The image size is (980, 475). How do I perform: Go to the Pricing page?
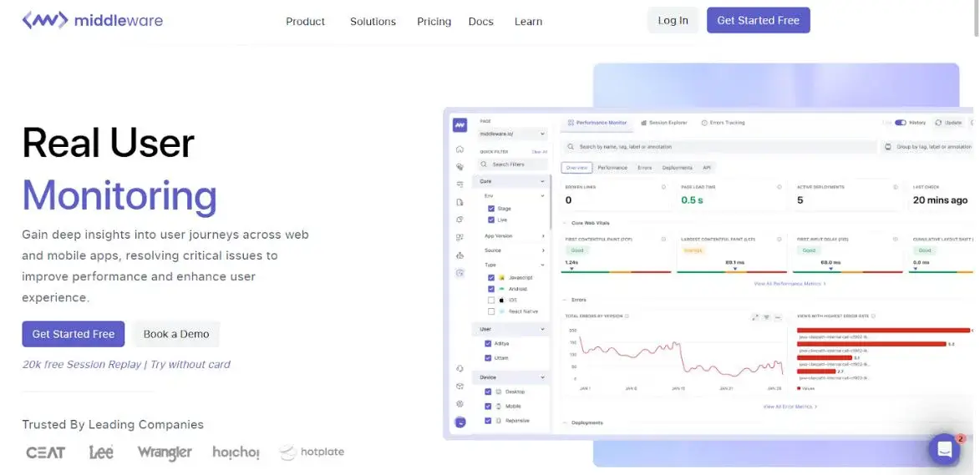pos(434,21)
